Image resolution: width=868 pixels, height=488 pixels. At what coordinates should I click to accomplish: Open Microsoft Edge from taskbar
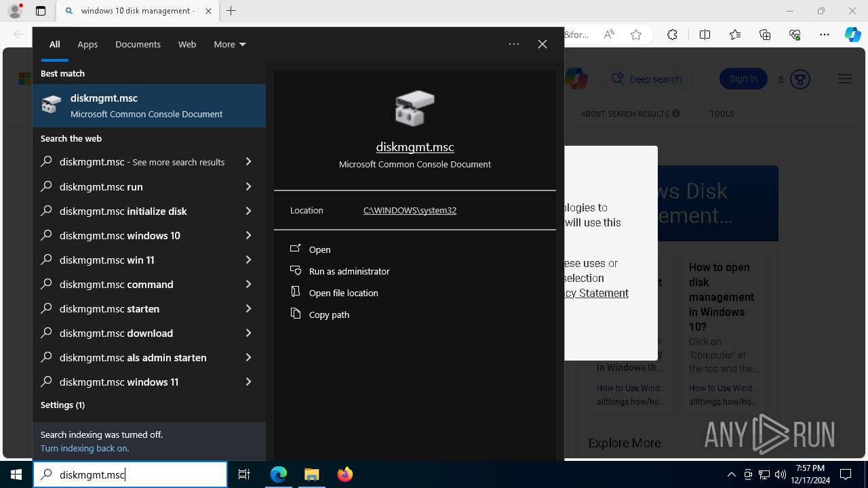[279, 474]
